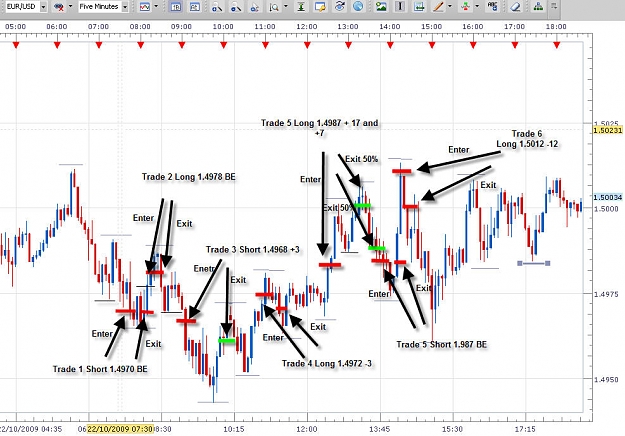Click the 14:00 time axis label

click(389, 26)
